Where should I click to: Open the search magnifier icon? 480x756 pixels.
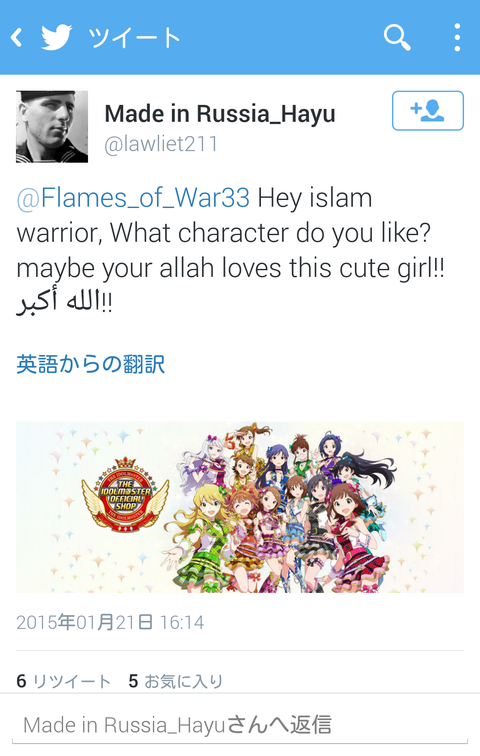[x=397, y=37]
